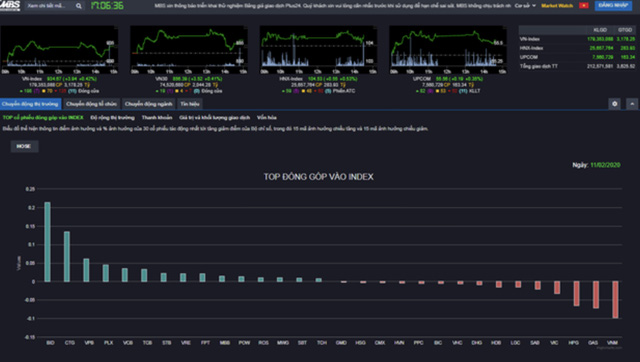Focus the stock code search field
The height and width of the screenshot is (362, 640).
coord(50,6)
